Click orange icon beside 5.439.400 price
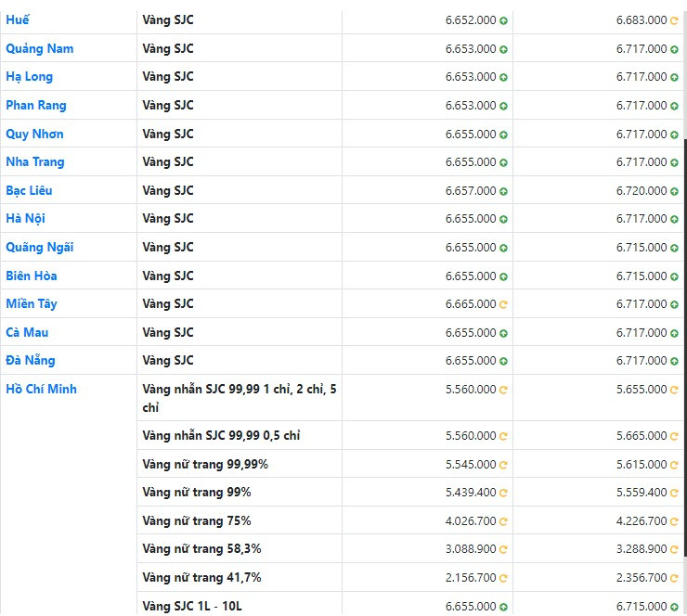Image resolution: width=687 pixels, height=616 pixels. coord(503,493)
